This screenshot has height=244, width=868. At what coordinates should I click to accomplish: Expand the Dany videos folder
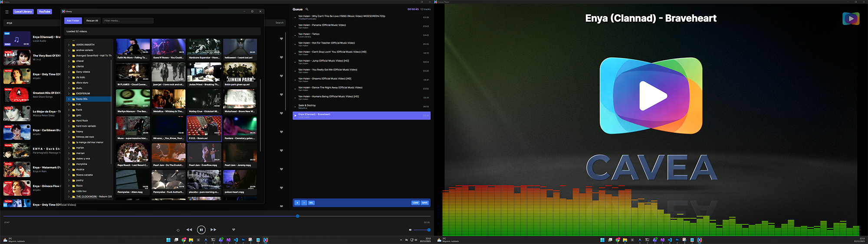(x=69, y=72)
